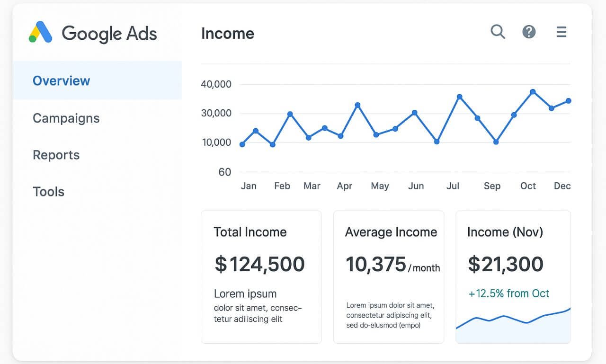Click the Google Ads logo icon
The image size is (606, 364).
40,33
